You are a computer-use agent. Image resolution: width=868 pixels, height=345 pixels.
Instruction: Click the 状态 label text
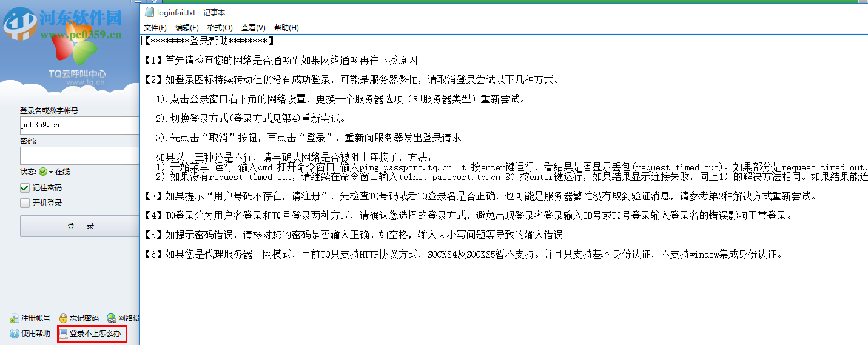pyautogui.click(x=29, y=172)
